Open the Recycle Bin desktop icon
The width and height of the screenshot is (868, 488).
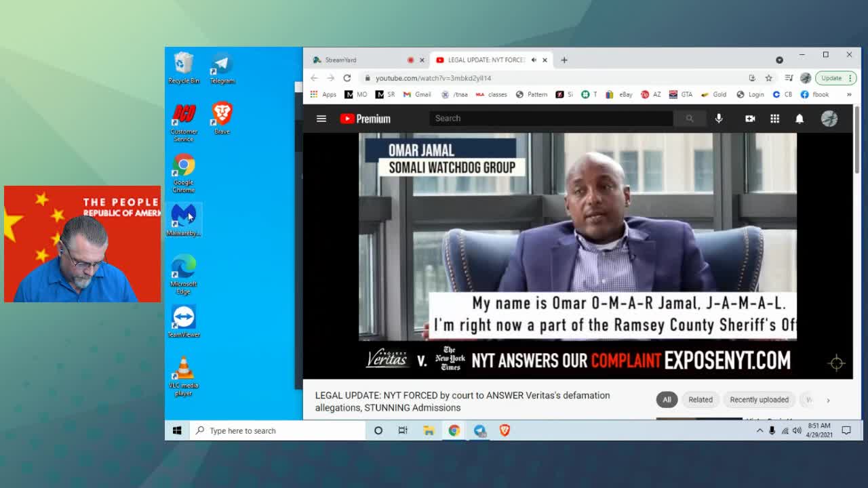184,68
